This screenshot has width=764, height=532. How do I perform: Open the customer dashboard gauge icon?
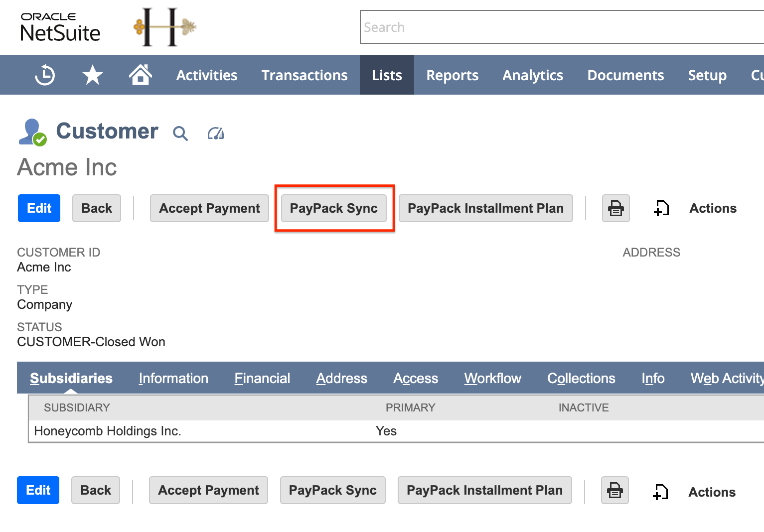[x=216, y=133]
